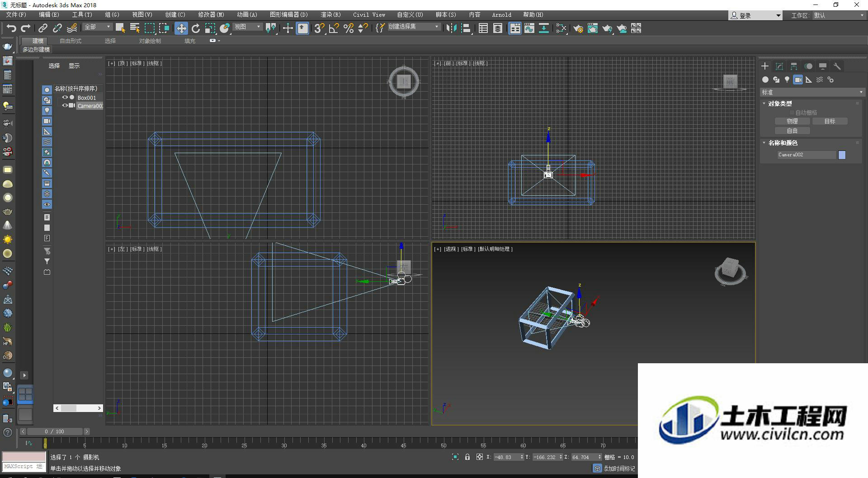
Task: Open the Schematic View icon
Action: coord(544,28)
